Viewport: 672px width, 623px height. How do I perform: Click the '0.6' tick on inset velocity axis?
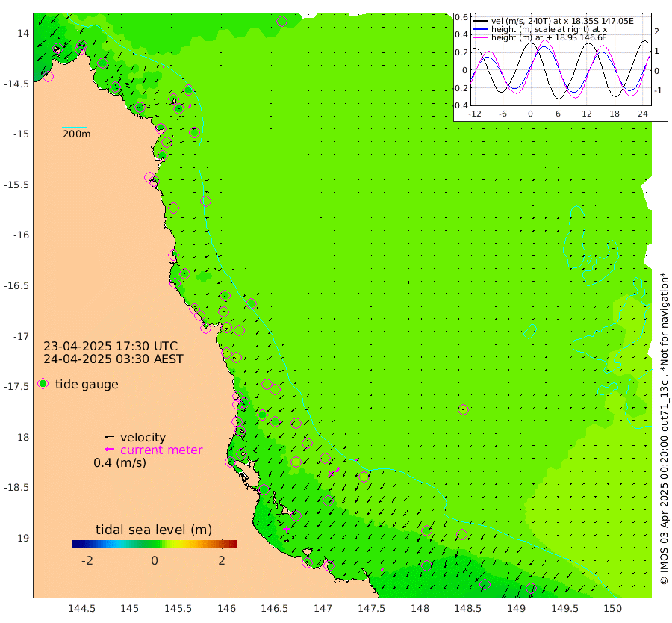click(461, 18)
